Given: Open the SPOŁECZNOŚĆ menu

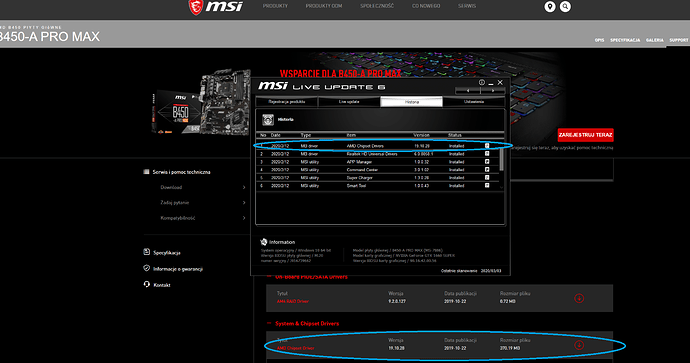Looking at the screenshot, I should (x=377, y=6).
